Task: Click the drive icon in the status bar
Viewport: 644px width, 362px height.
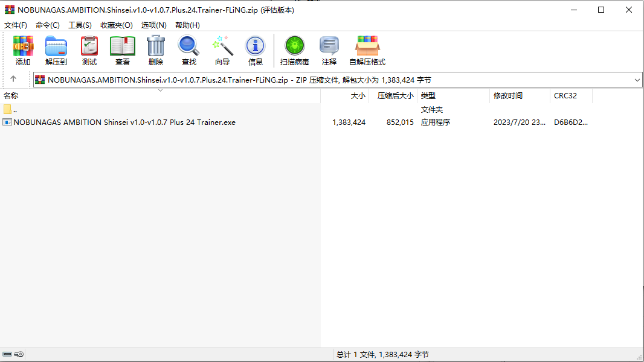Action: [7, 354]
